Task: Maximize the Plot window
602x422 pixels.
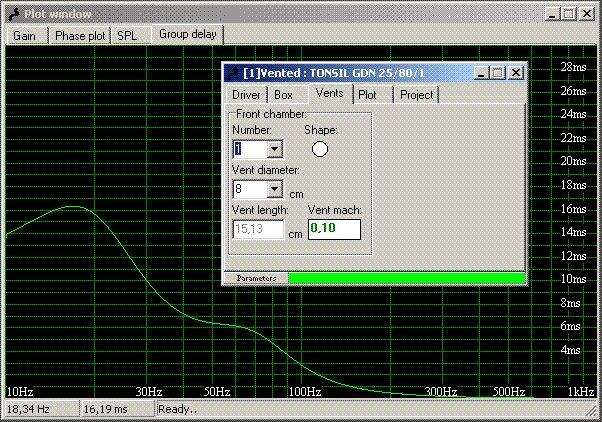Action: (568, 14)
